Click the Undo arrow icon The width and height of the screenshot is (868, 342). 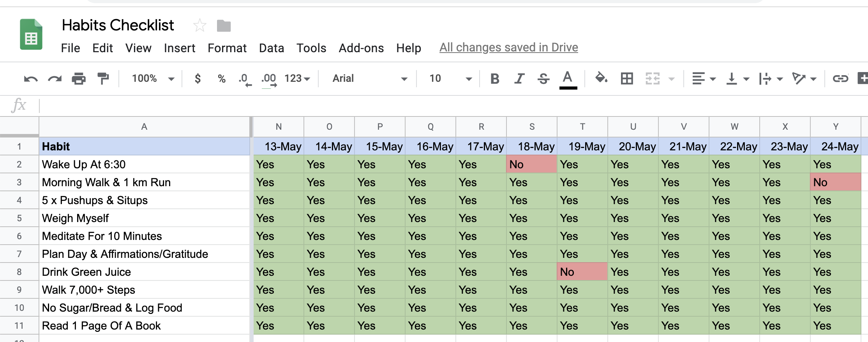click(x=31, y=79)
